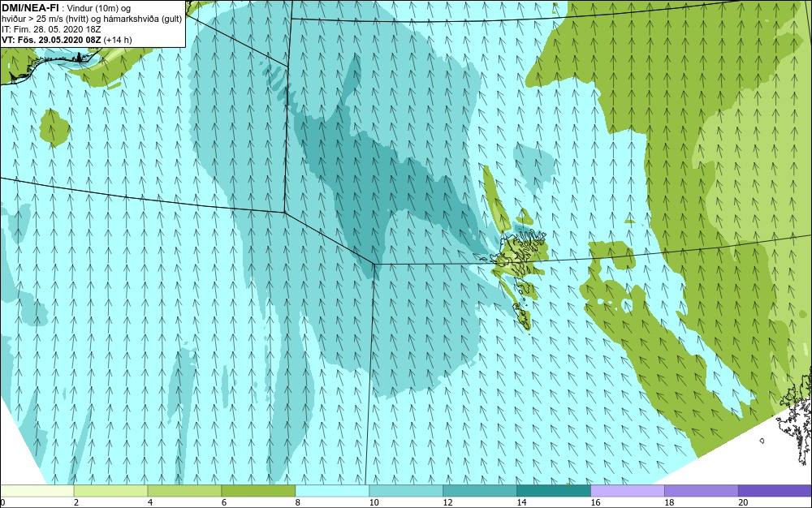The image size is (812, 508).
Task: Click the 10–12 m/s turquoise legend swatch
Action: point(406,491)
